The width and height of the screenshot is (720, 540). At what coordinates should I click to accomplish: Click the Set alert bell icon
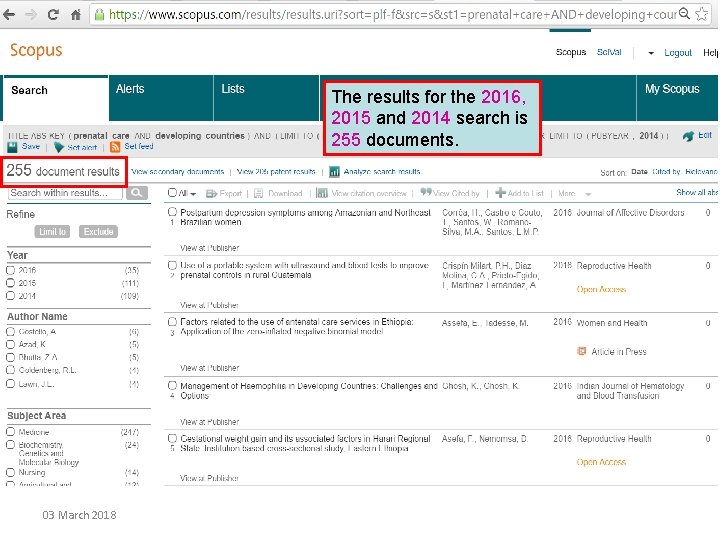pos(59,147)
